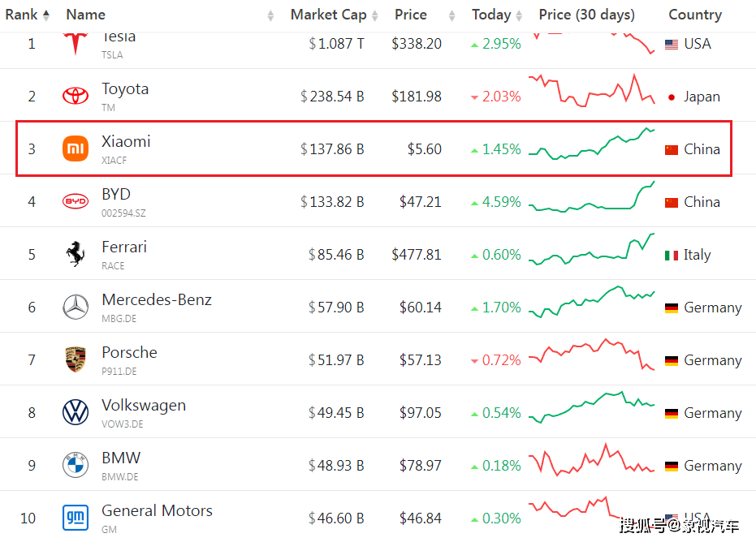Click the Germany flag in Mercedes-Benz row

[671, 308]
